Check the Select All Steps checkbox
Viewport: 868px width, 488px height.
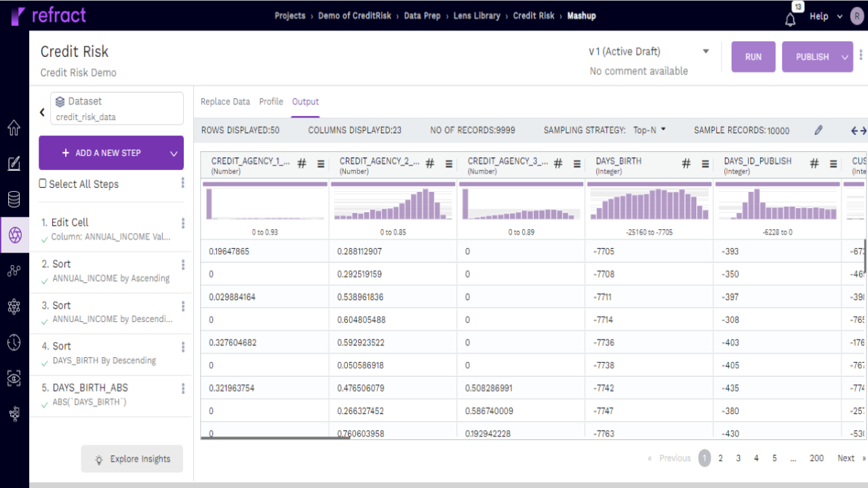[42, 184]
